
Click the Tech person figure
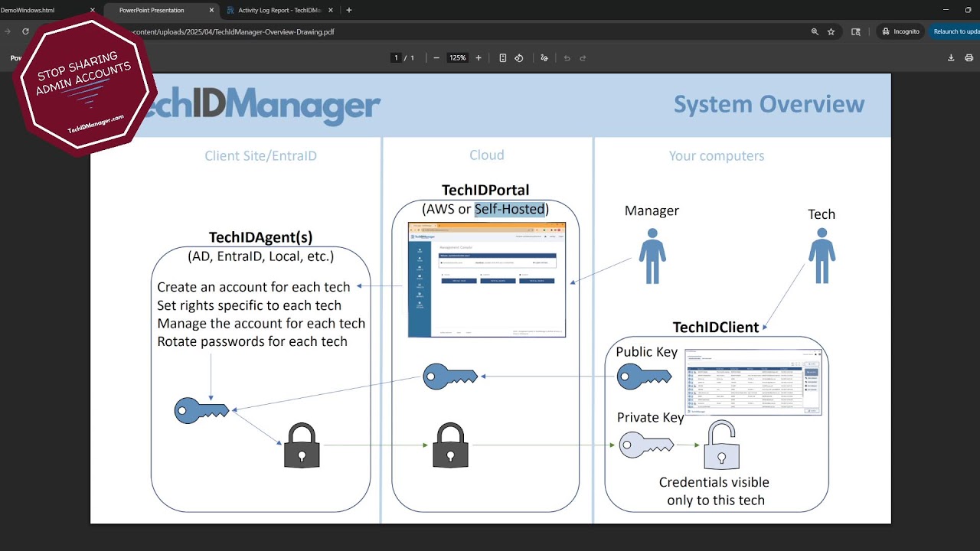click(x=822, y=256)
